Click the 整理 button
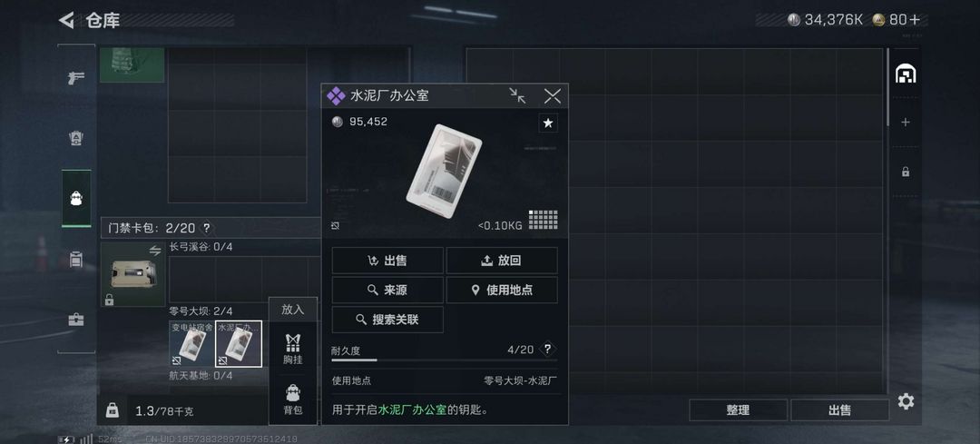980x444 pixels. pos(738,410)
